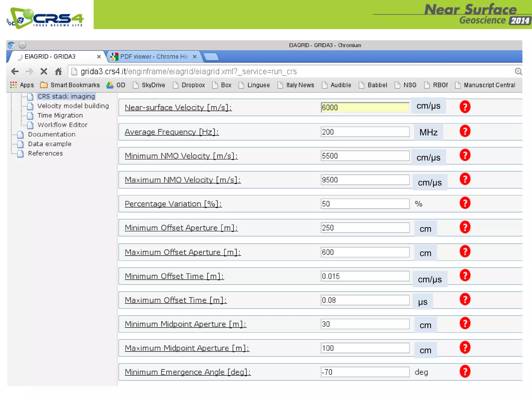Open References in the sidebar tree

[45, 153]
